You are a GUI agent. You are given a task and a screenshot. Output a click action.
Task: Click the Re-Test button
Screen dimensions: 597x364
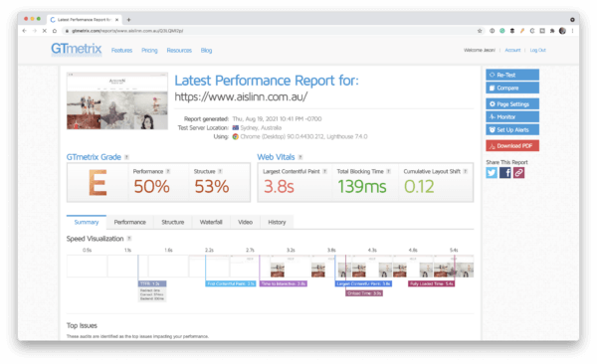coord(512,75)
